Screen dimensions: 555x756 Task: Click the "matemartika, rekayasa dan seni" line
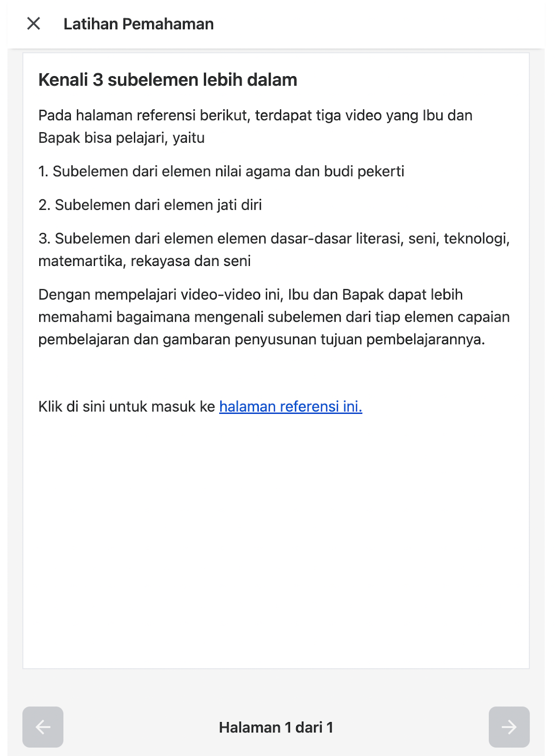point(145,261)
